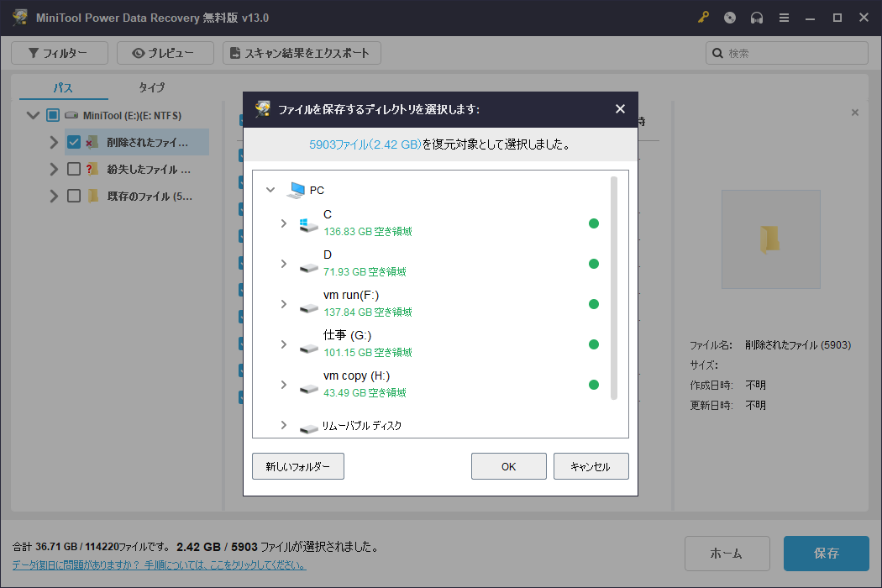Click the headphones support icon
Viewport: 882px width, 588px height.
[x=757, y=18]
